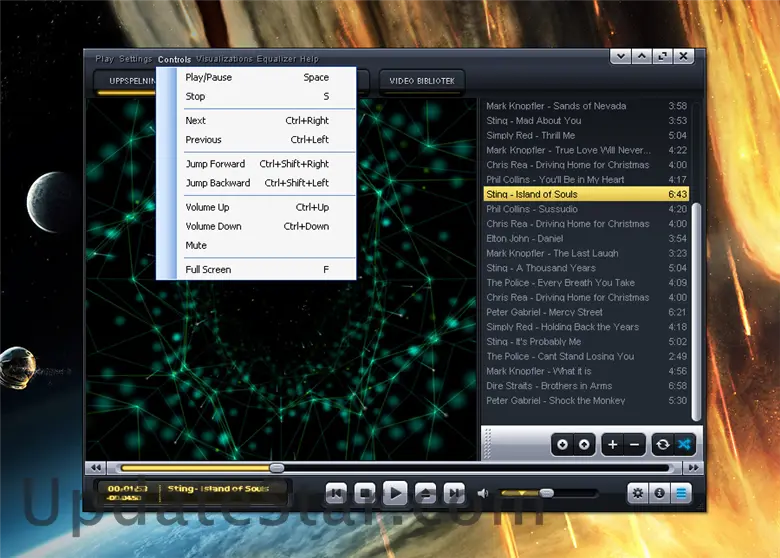Click the seek bar position handle

(277, 467)
